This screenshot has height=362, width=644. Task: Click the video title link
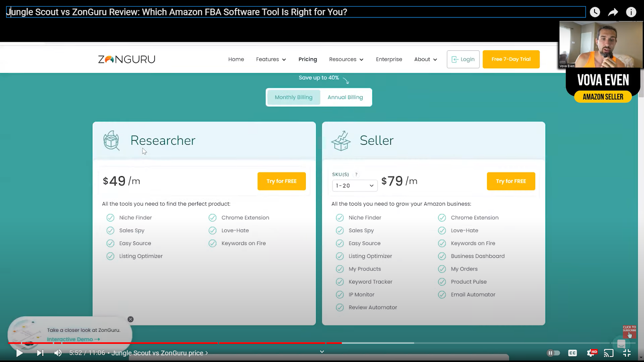(177, 12)
